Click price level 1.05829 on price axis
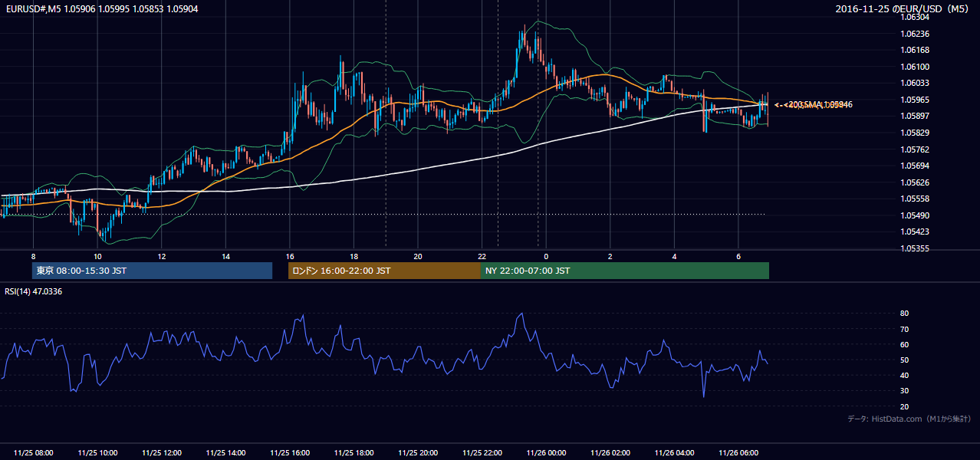 [x=916, y=133]
